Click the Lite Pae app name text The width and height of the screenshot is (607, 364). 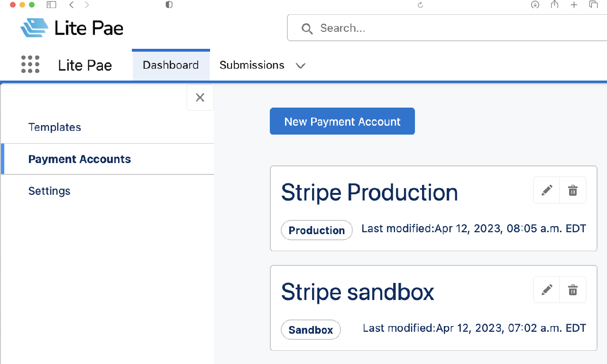tap(85, 65)
